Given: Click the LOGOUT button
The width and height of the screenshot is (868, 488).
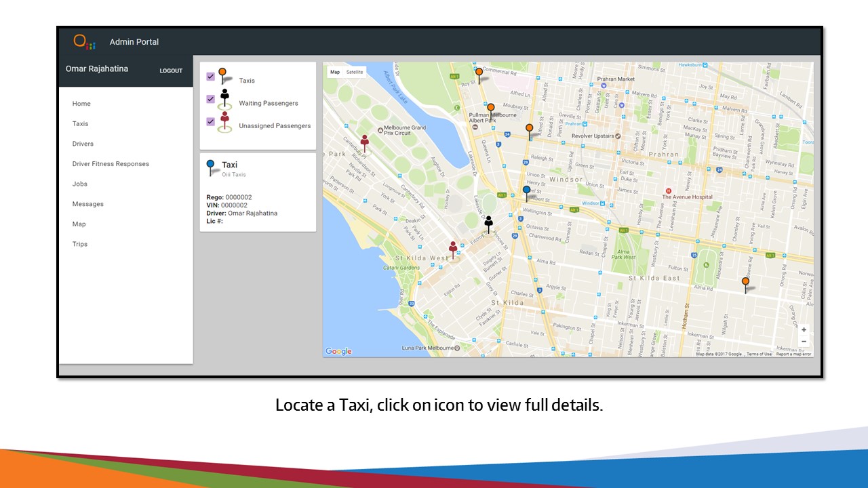Looking at the screenshot, I should (x=171, y=70).
